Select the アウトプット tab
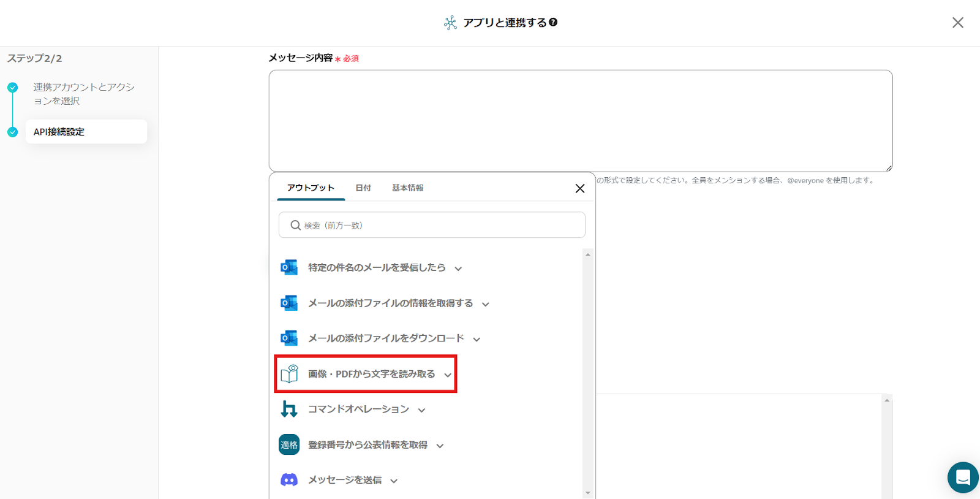Viewport: 980px width, 499px height. coord(311,188)
